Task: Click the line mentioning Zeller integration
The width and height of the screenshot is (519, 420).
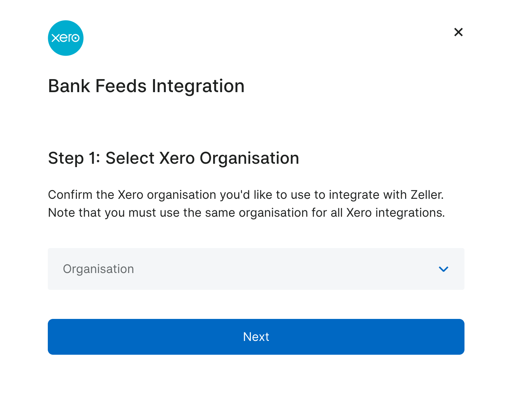Action: click(x=246, y=195)
